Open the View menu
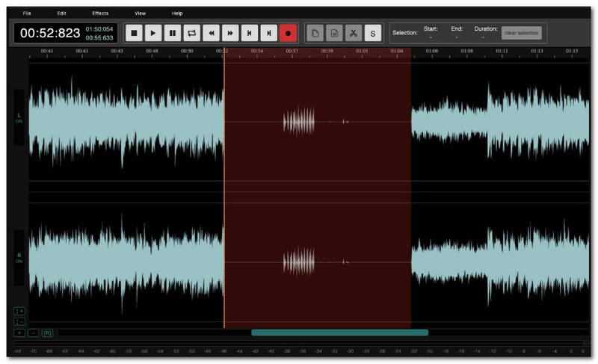The image size is (598, 364). (140, 13)
